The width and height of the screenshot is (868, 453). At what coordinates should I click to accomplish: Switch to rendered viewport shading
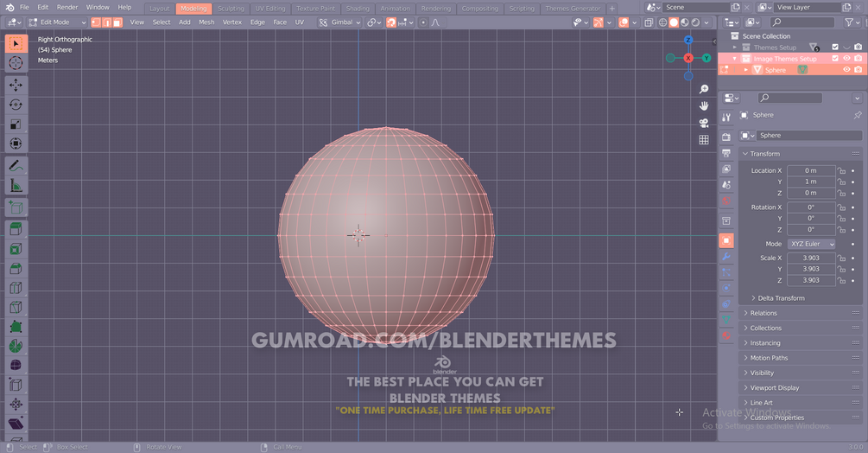point(695,22)
